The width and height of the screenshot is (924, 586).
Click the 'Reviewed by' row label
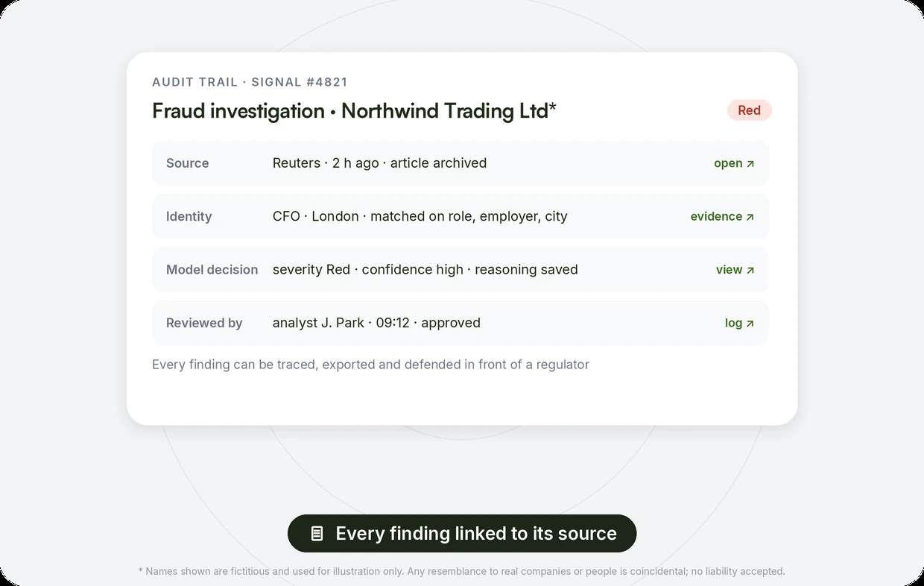204,323
